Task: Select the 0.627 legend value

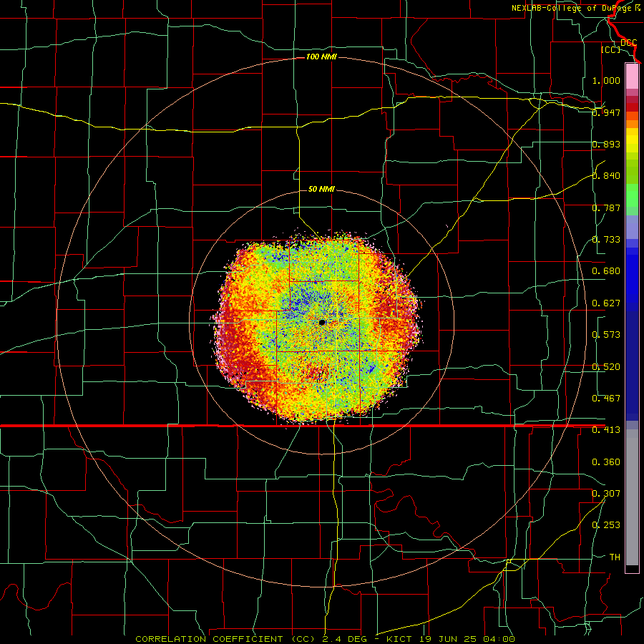Action: (x=606, y=303)
